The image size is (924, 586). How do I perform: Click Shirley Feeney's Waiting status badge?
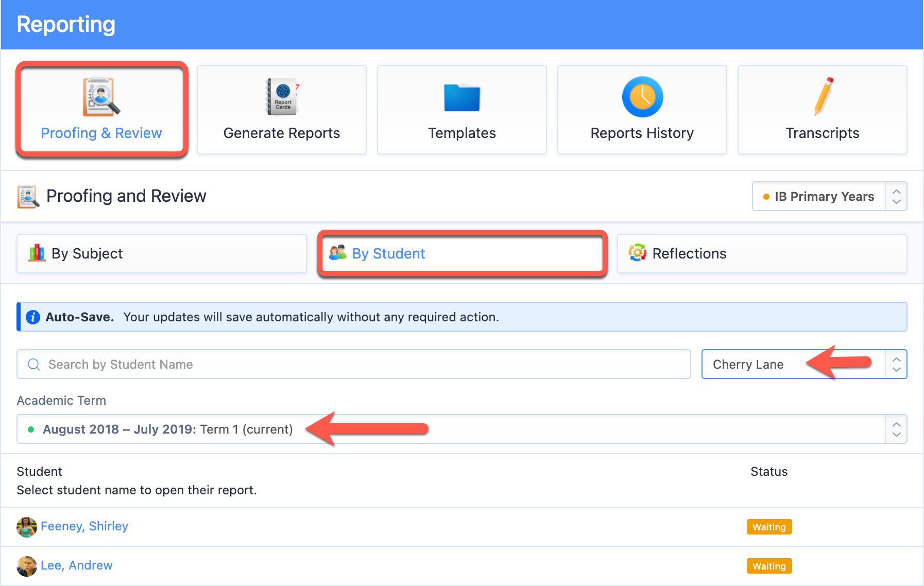(x=769, y=527)
